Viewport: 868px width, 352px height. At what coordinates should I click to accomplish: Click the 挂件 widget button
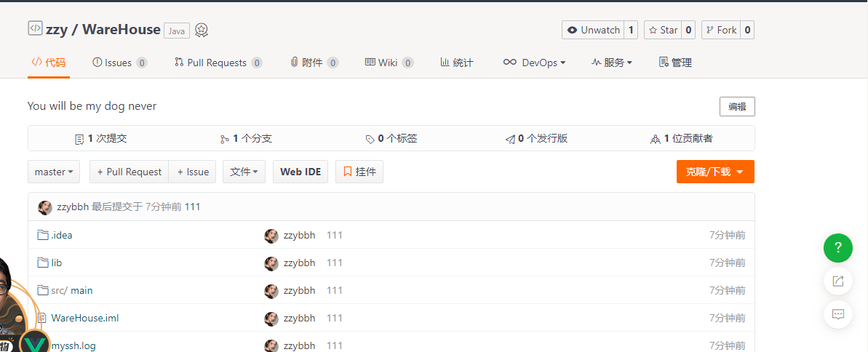tap(359, 172)
